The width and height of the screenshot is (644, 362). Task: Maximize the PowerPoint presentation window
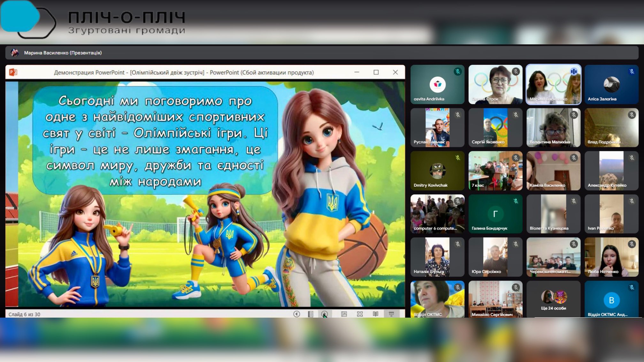pos(376,72)
